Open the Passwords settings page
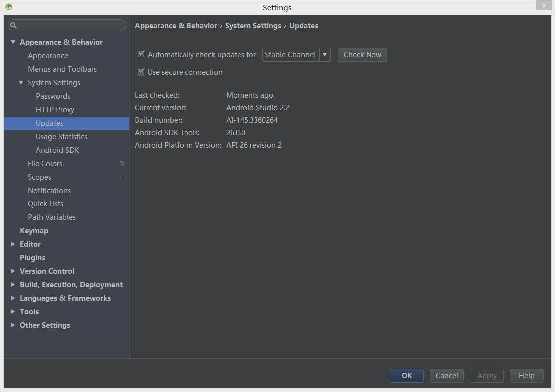The image size is (555, 392). (53, 96)
